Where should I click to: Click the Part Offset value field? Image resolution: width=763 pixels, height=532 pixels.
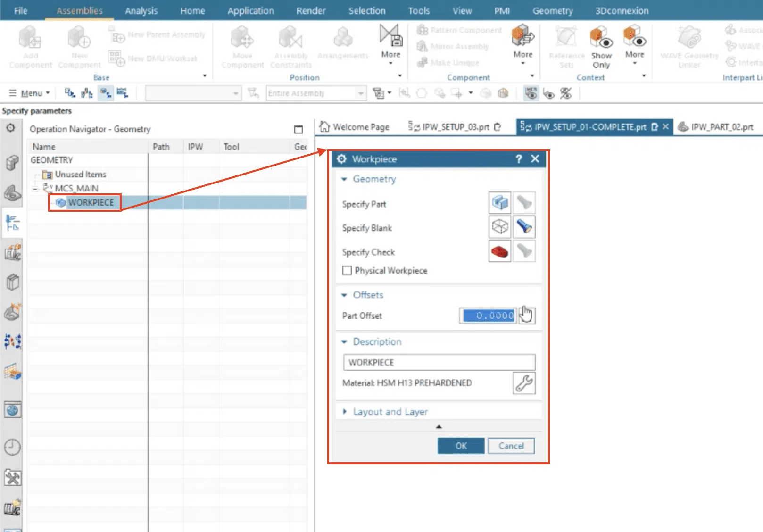tap(488, 316)
